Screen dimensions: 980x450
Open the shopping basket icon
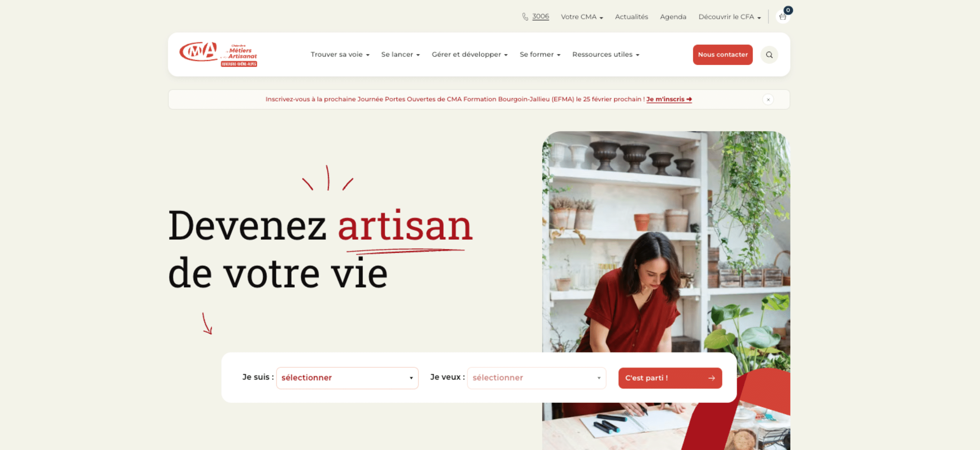point(782,17)
